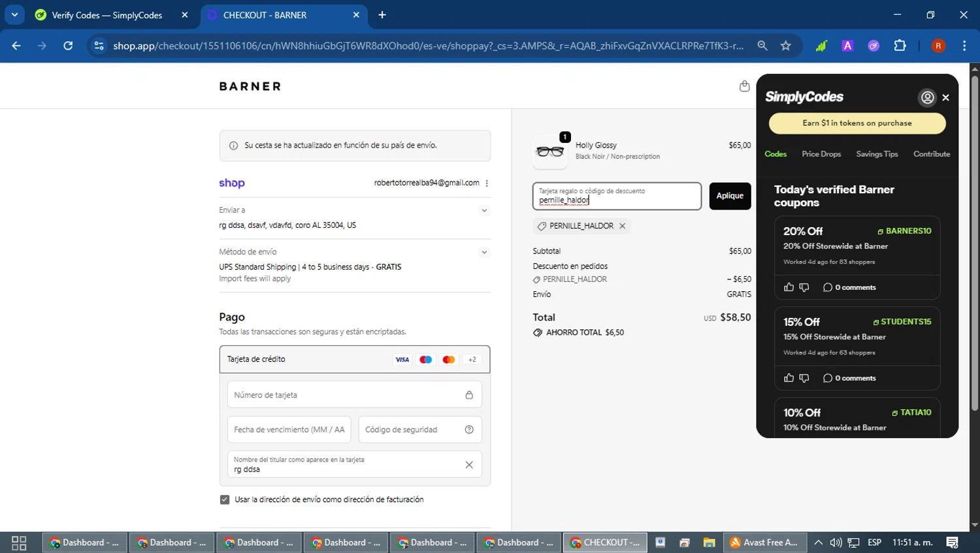Open the notifications center icon
The image size is (980, 553).
953,543
